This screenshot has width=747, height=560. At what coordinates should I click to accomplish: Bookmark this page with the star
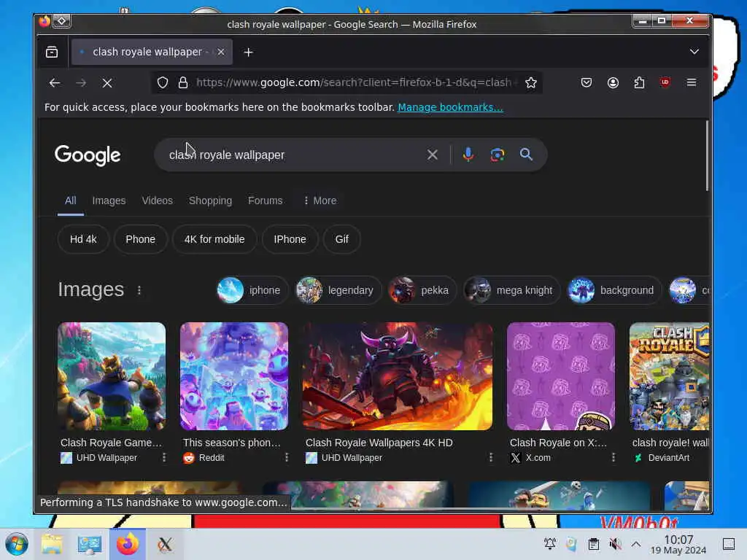click(x=531, y=83)
